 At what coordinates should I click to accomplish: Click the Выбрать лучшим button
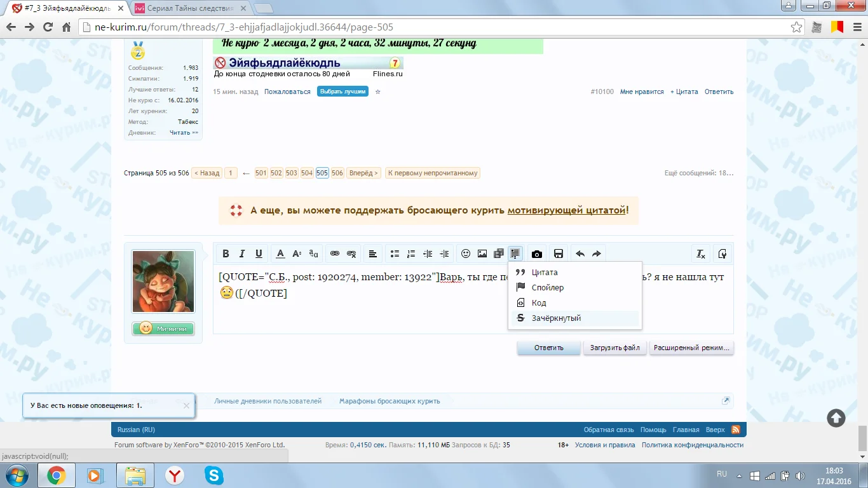click(343, 91)
